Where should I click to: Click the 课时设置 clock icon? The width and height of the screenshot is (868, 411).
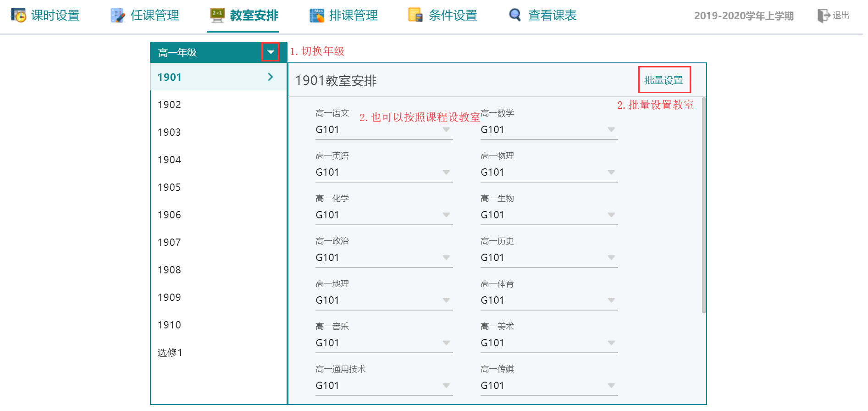click(18, 15)
